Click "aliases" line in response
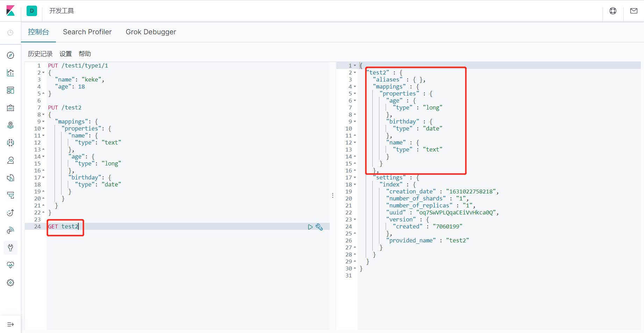Screen dimensions: 644x333 (399, 80)
